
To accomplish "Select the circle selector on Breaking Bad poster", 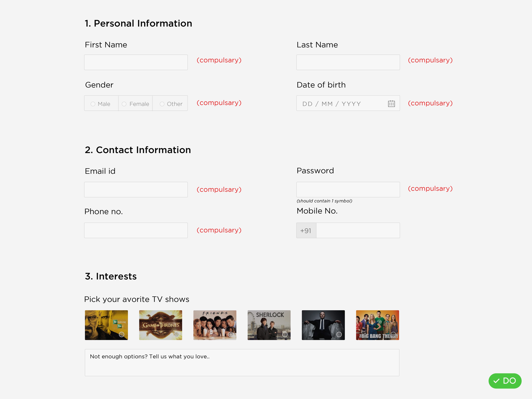I will (122, 334).
